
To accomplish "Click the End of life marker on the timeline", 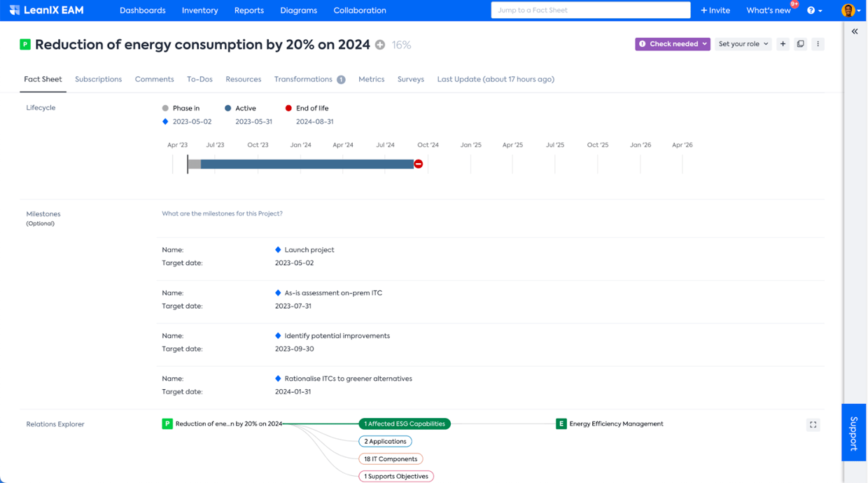I will [x=418, y=163].
